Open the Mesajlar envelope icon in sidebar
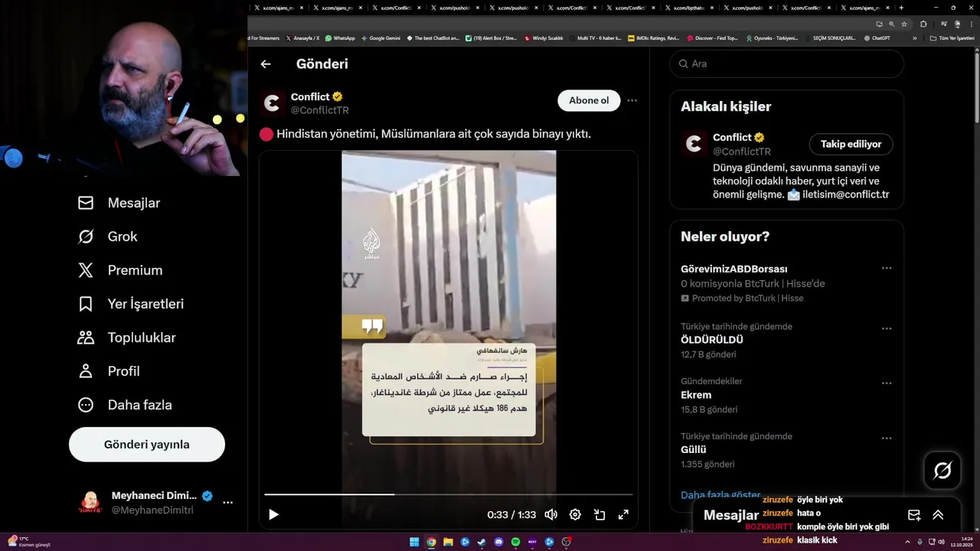 click(x=86, y=203)
